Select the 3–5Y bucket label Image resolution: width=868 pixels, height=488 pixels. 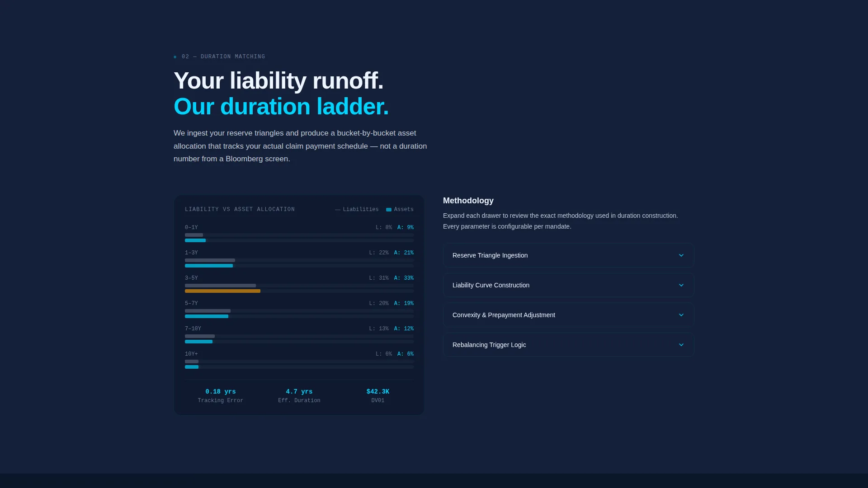(191, 278)
